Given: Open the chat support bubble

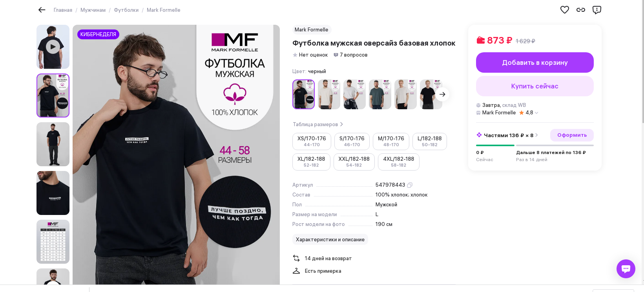Looking at the screenshot, I should click(x=626, y=269).
